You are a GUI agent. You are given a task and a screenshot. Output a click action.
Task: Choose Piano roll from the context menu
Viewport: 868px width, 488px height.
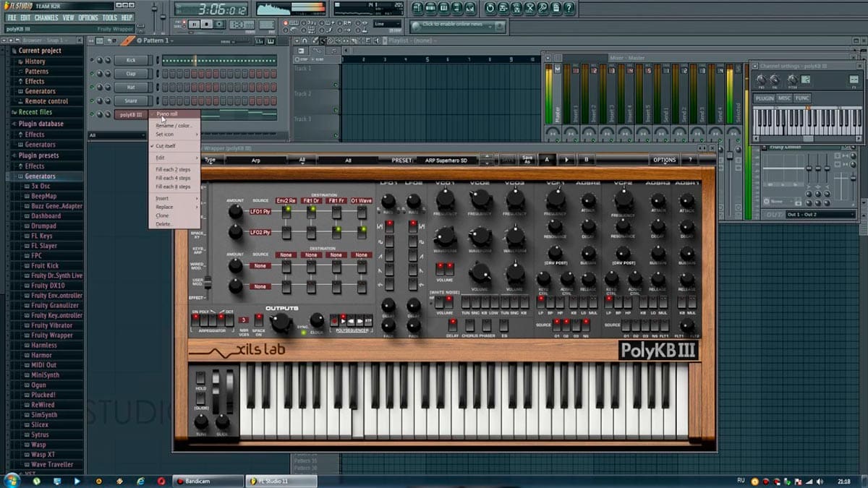coord(167,114)
